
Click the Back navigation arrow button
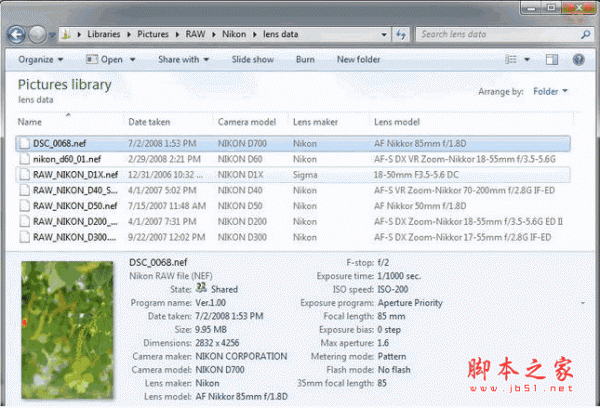(17, 35)
